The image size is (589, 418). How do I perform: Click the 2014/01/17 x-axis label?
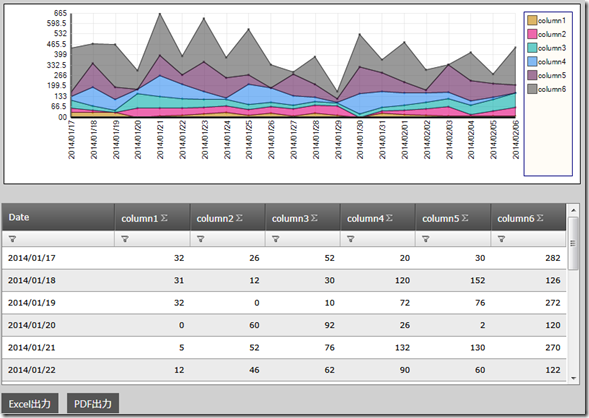(x=71, y=140)
